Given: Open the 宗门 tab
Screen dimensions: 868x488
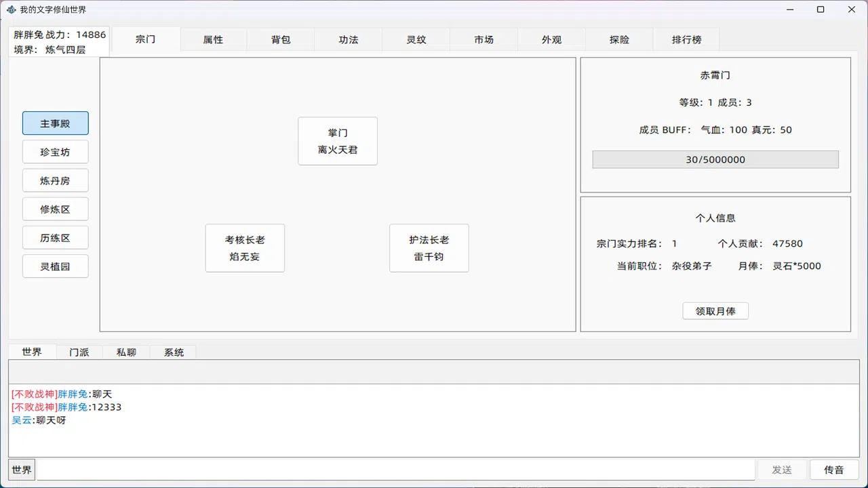Looking at the screenshot, I should (x=146, y=39).
